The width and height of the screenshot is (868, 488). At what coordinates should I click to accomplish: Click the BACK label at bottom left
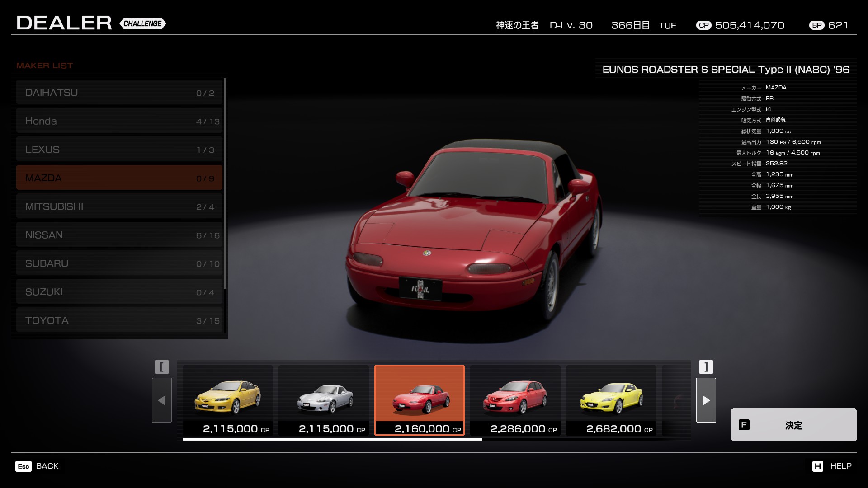click(x=47, y=466)
